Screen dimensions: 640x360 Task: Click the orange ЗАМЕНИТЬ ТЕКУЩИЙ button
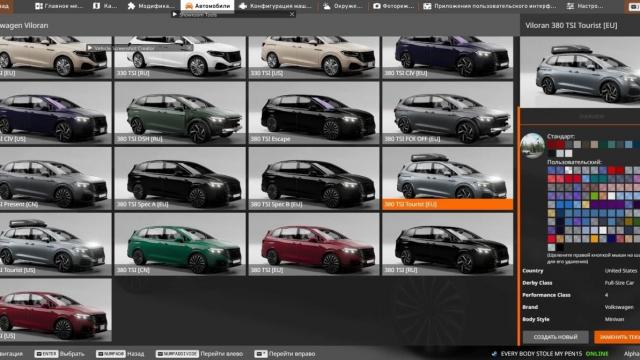pos(617,337)
